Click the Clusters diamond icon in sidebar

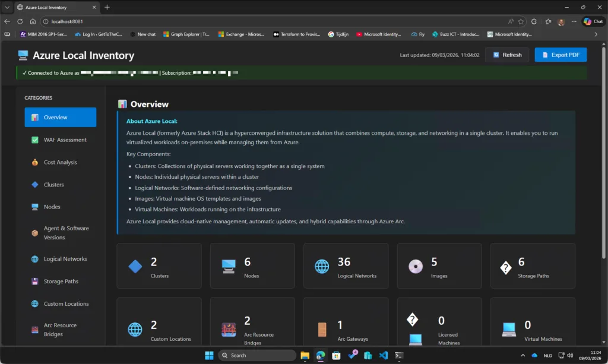[35, 185]
